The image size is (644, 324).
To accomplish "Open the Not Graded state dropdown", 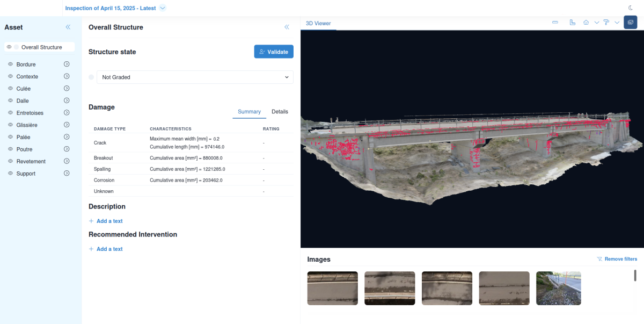I will click(194, 77).
